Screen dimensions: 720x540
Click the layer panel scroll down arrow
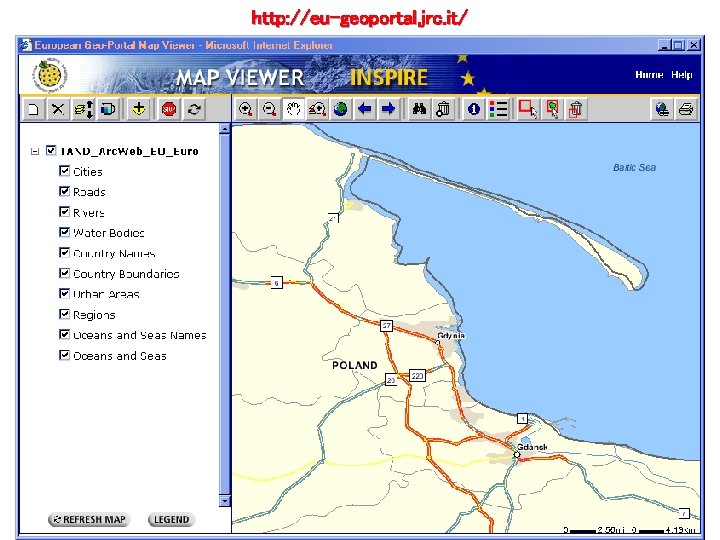pyautogui.click(x=225, y=501)
